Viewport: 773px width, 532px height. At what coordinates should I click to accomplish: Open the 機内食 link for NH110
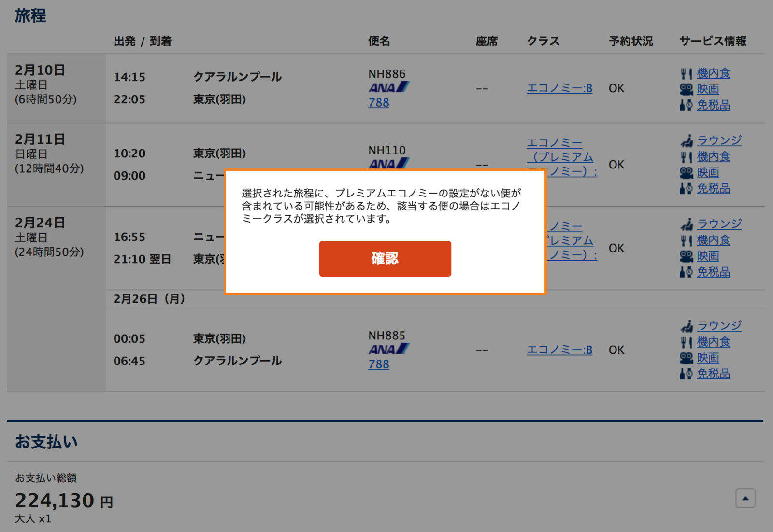pyautogui.click(x=714, y=157)
